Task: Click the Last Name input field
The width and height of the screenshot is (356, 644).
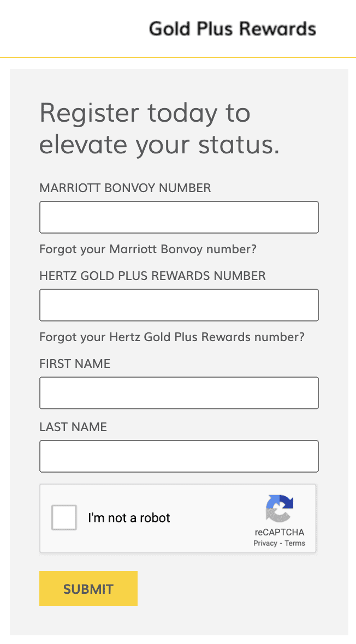Action: (x=179, y=456)
